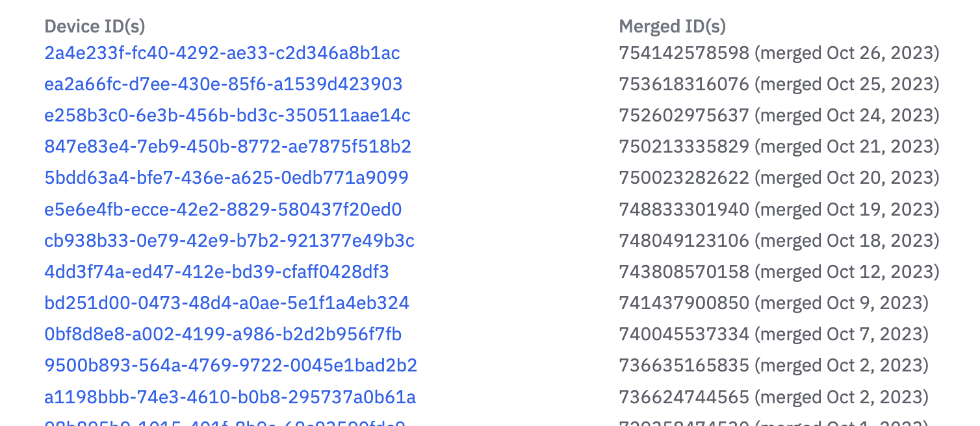The image size is (980, 426).
Task: Open device ID cb938b33-0e79-42e9-b7b2-921377e49b3c
Action: pyautogui.click(x=229, y=241)
